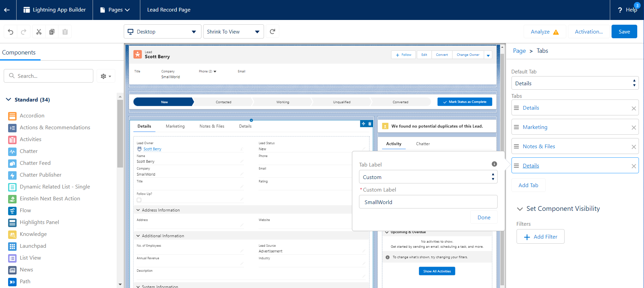The height and width of the screenshot is (288, 644).
Task: Switch to the Chatter tab
Action: 423,144
